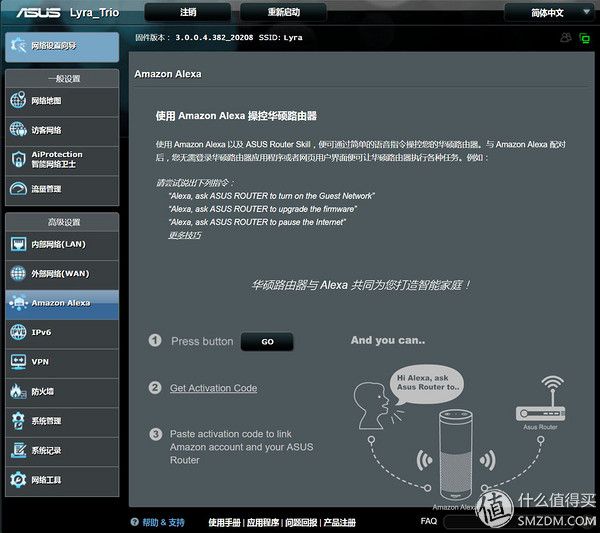Screen dimensions: 600x533
Task: Click the VPN monitor icon
Action: point(18,362)
